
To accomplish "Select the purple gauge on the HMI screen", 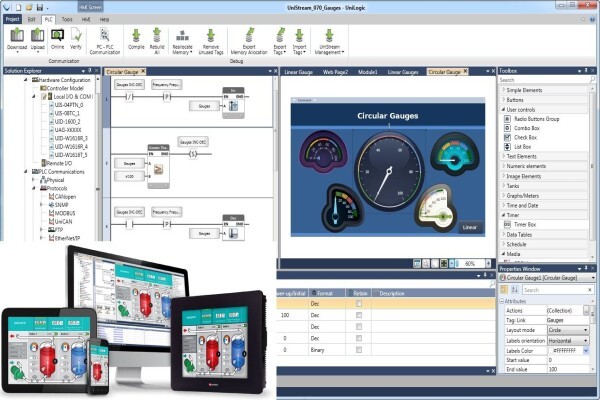I will (x=323, y=152).
